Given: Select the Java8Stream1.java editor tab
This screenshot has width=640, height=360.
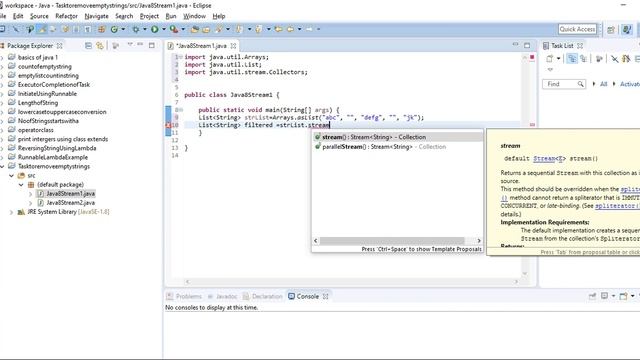Looking at the screenshot, I should tap(202, 46).
